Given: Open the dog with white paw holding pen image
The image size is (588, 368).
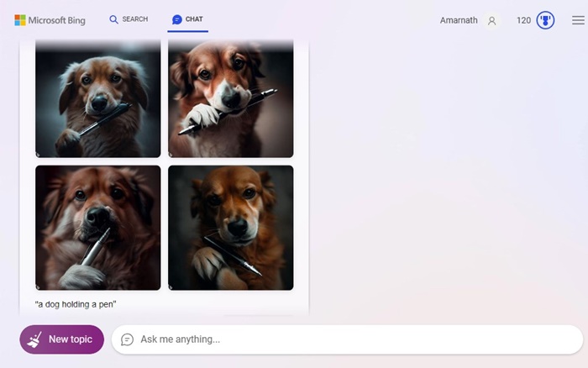Looking at the screenshot, I should 231,98.
